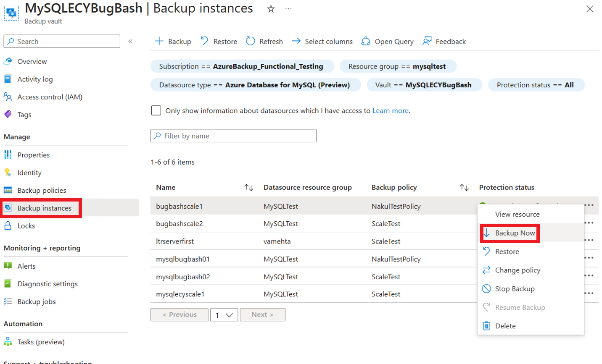Open the Backup plus icon

pyautogui.click(x=159, y=41)
